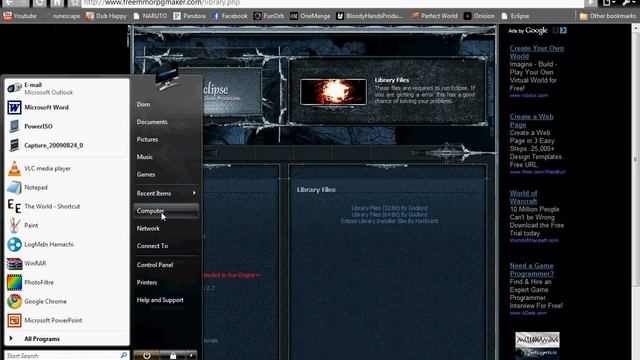
Task: Open Music from Start menu
Action: 144,157
